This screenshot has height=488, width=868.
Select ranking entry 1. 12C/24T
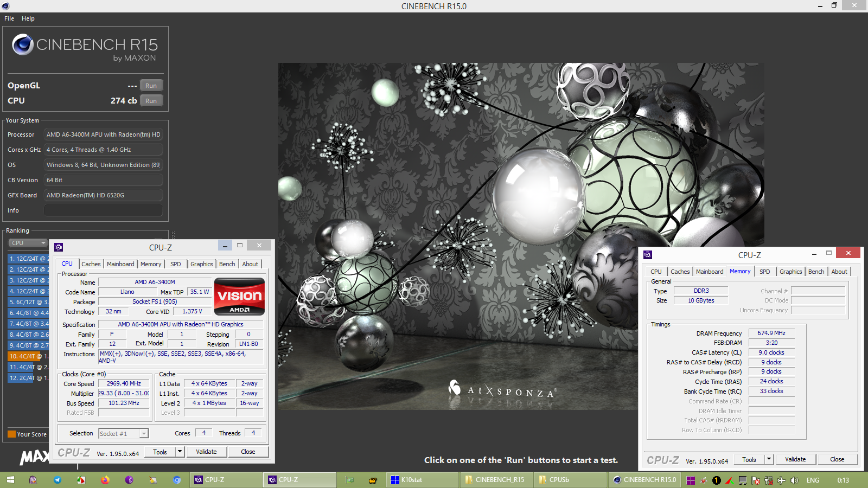[x=29, y=259]
